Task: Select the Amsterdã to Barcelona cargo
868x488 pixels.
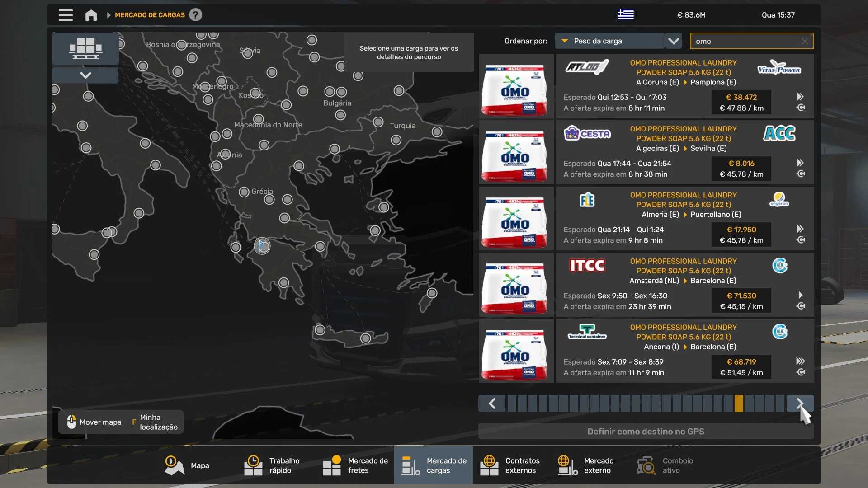Action: [x=684, y=284]
